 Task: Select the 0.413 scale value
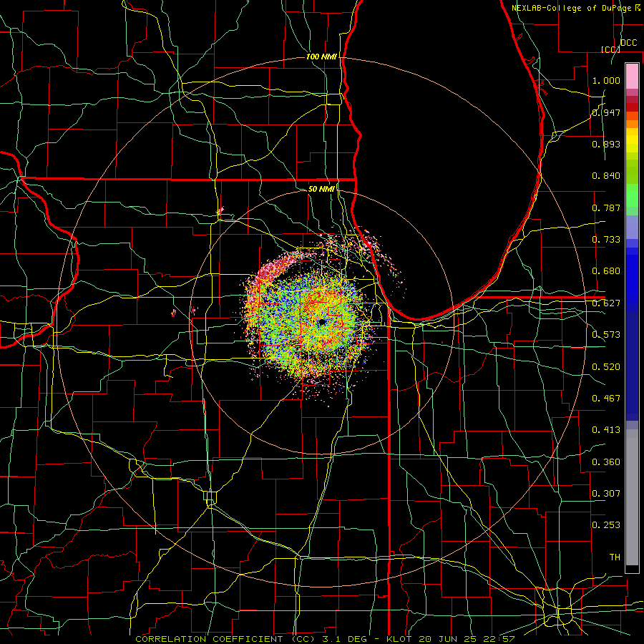(x=606, y=430)
